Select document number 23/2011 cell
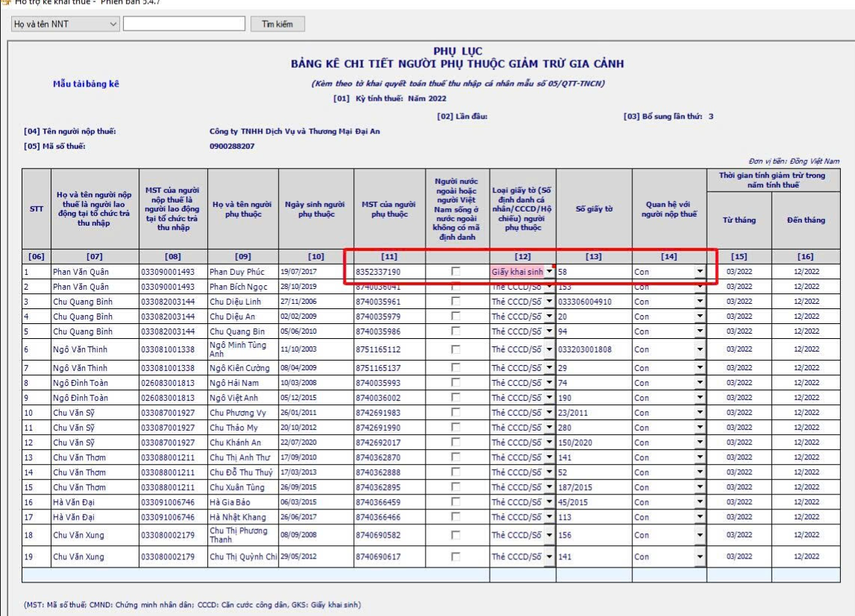 pyautogui.click(x=593, y=413)
